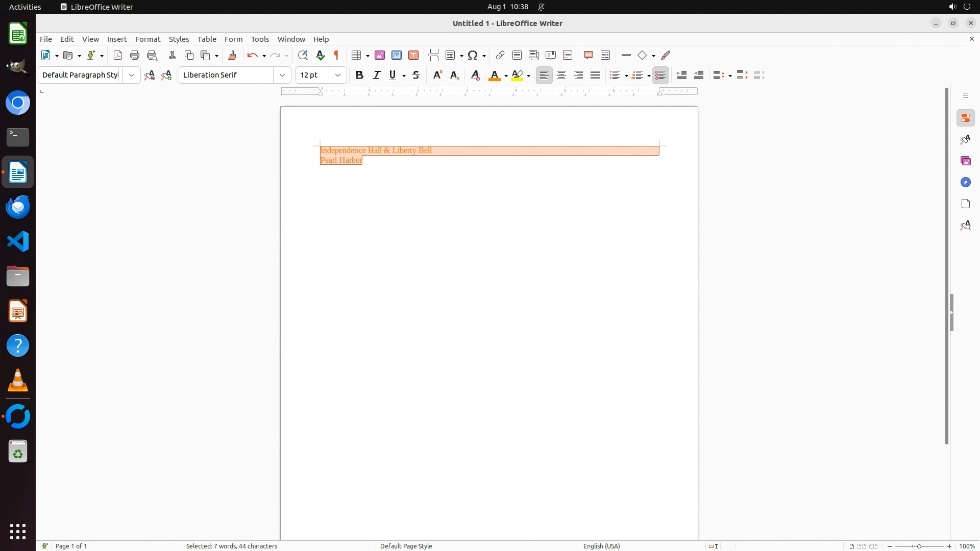Toggle Bold formatting on selected text
Screen dimensions: 980x551
[359, 75]
